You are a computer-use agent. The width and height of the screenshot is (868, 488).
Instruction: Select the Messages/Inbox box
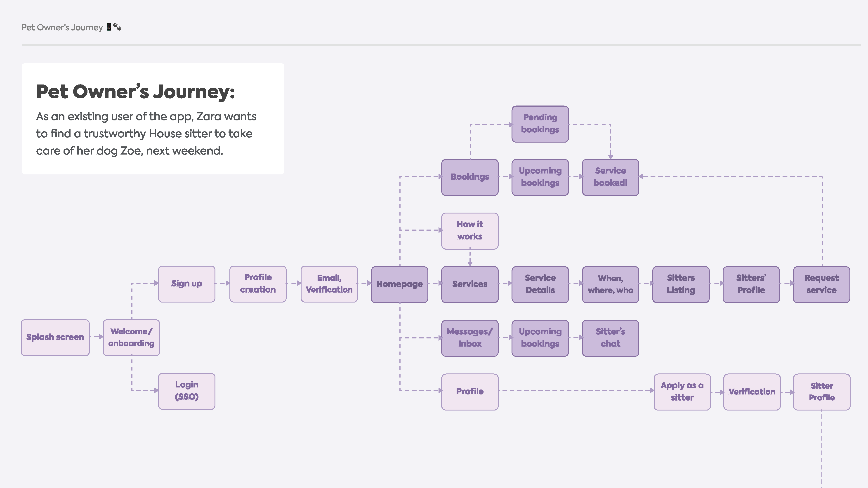(x=470, y=338)
